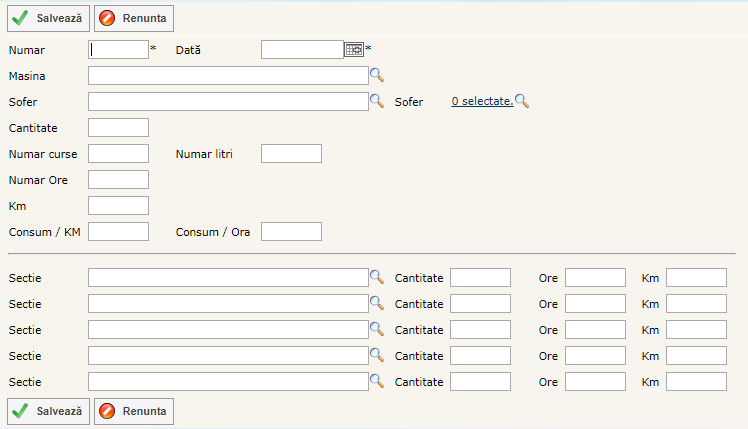This screenshot has width=748, height=429.
Task: Open lookup for the third Sectie row
Action: 377,329
